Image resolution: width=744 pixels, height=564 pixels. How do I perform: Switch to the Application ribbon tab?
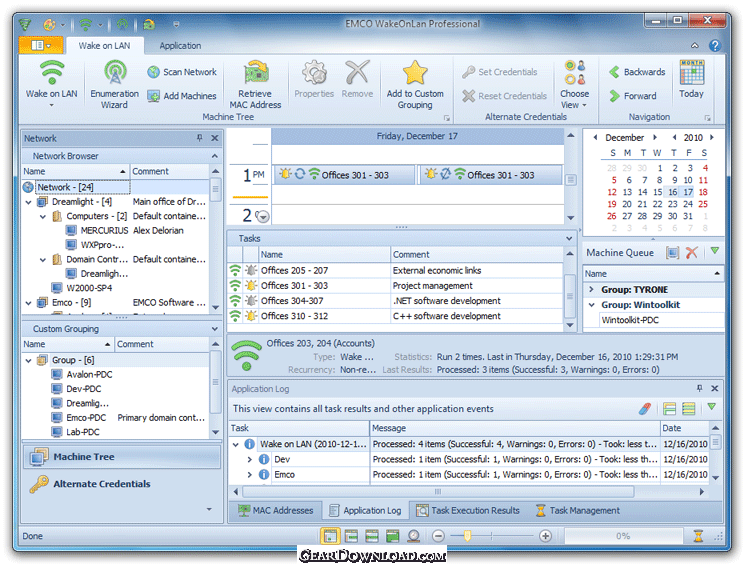180,46
